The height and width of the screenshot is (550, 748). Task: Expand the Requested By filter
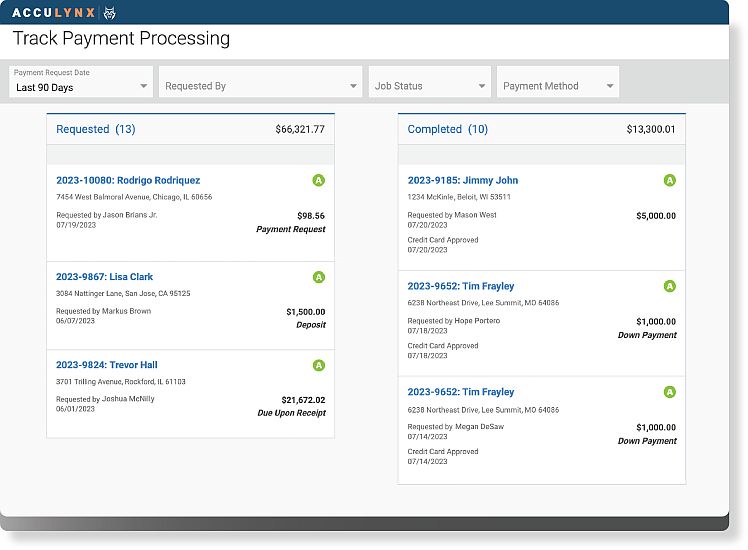(260, 86)
